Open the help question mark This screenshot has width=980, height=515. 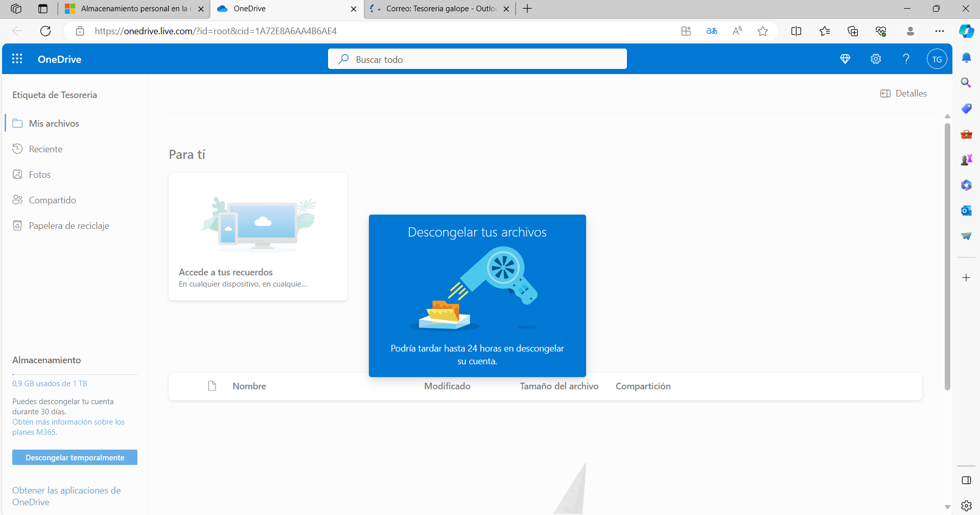[906, 59]
